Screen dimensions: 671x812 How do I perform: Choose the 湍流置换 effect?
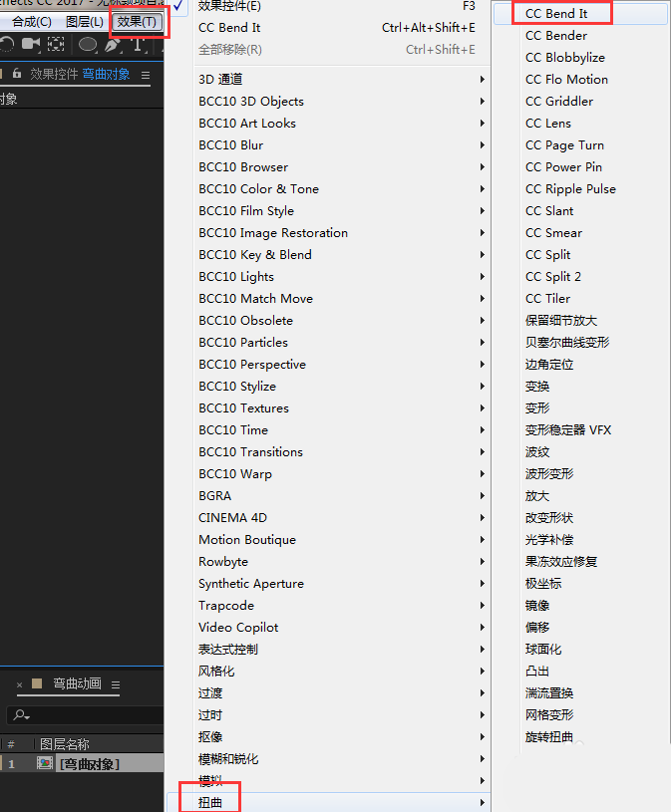pyautogui.click(x=549, y=692)
